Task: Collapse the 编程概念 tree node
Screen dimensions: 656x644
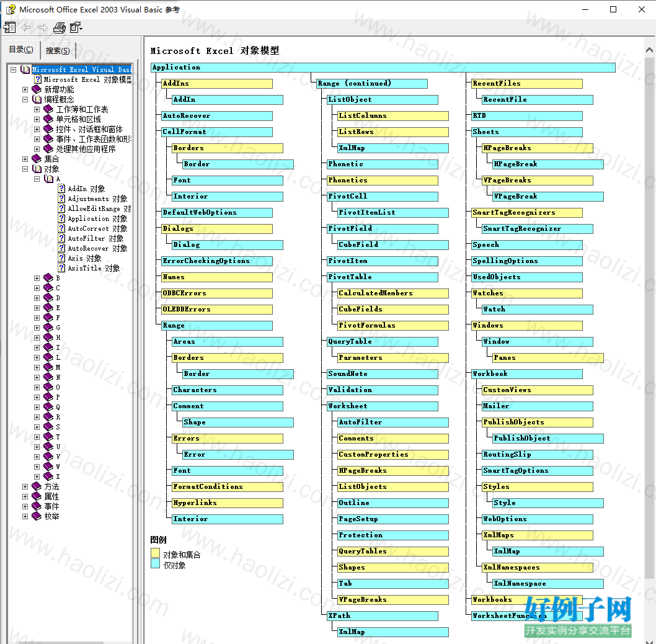Action: point(25,100)
